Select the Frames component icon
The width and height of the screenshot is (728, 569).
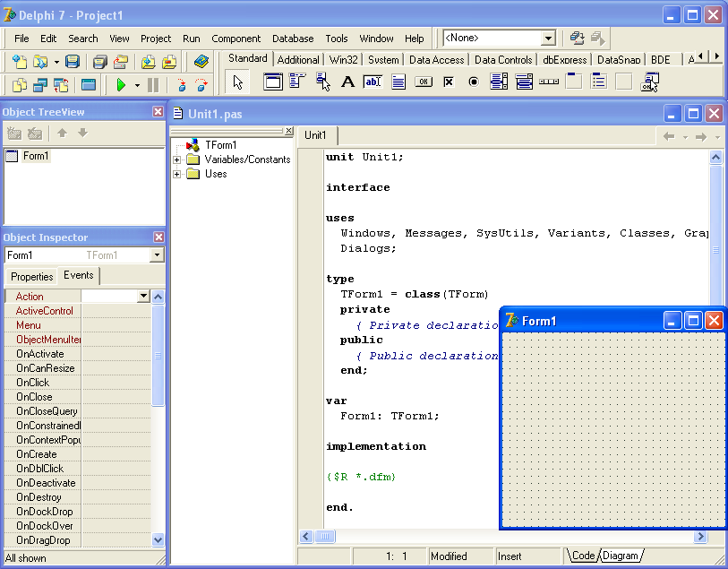tap(273, 82)
